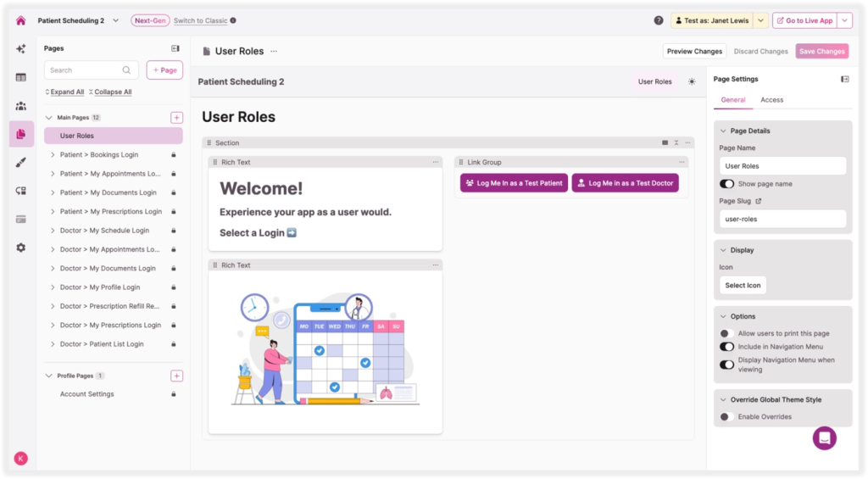Screen dimensions: 868x479
Task: Toggle Include in Navigation Menu
Action: click(726, 347)
